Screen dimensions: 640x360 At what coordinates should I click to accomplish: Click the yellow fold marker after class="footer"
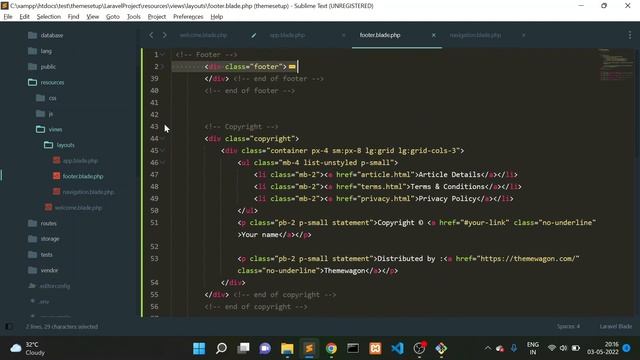(x=292, y=67)
